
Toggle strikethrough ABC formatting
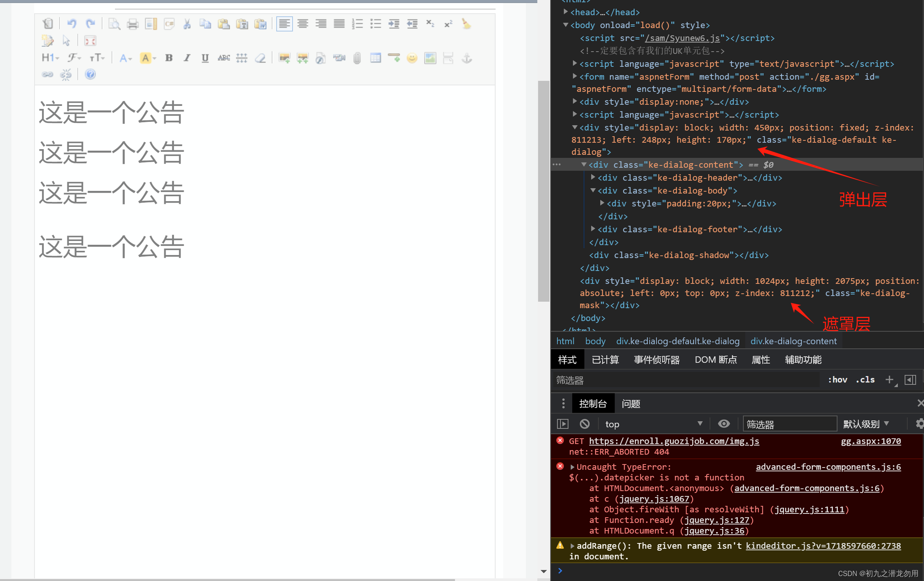tap(224, 58)
